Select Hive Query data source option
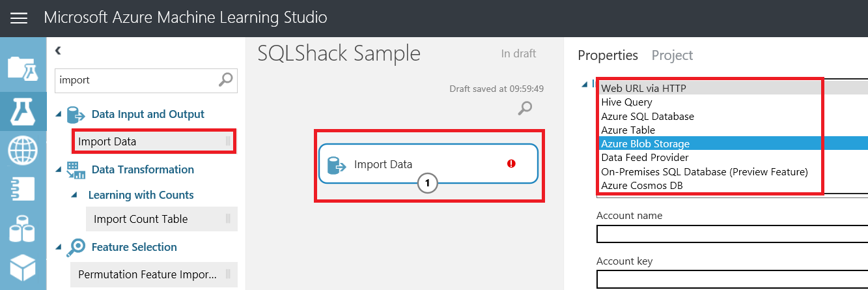Image resolution: width=868 pixels, height=290 pixels. pos(626,102)
